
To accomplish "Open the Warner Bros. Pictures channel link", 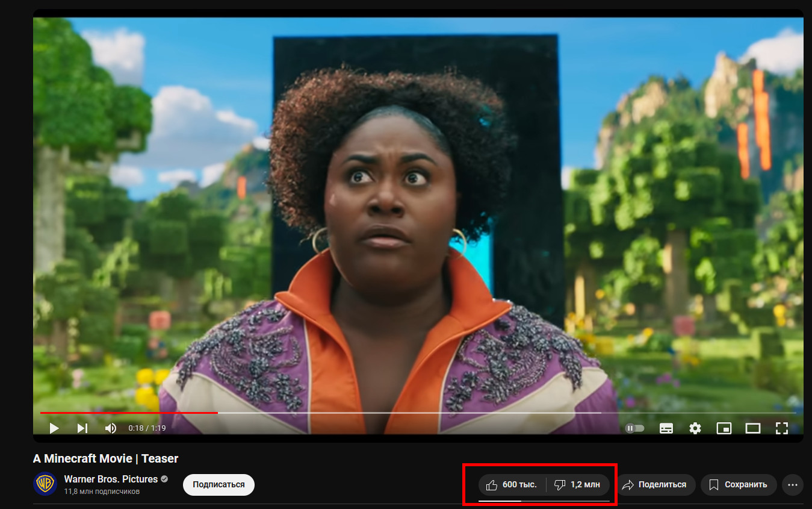I will [111, 479].
